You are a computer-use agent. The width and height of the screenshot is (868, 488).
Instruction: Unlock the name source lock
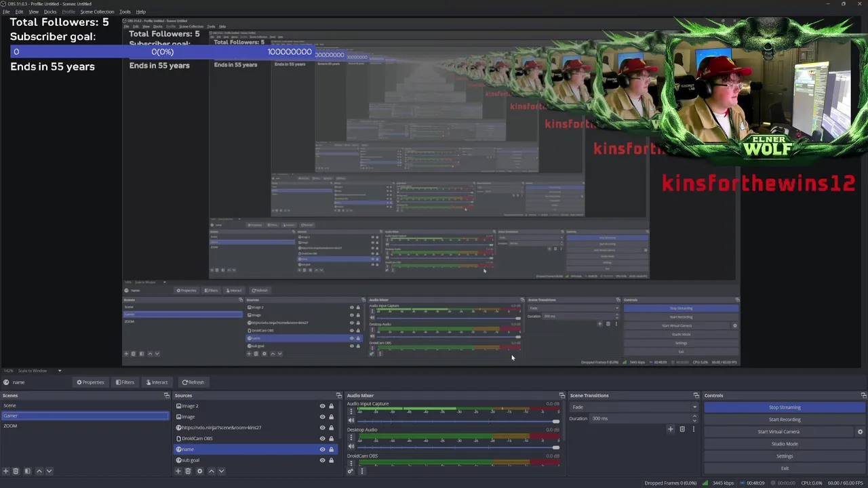[331, 449]
